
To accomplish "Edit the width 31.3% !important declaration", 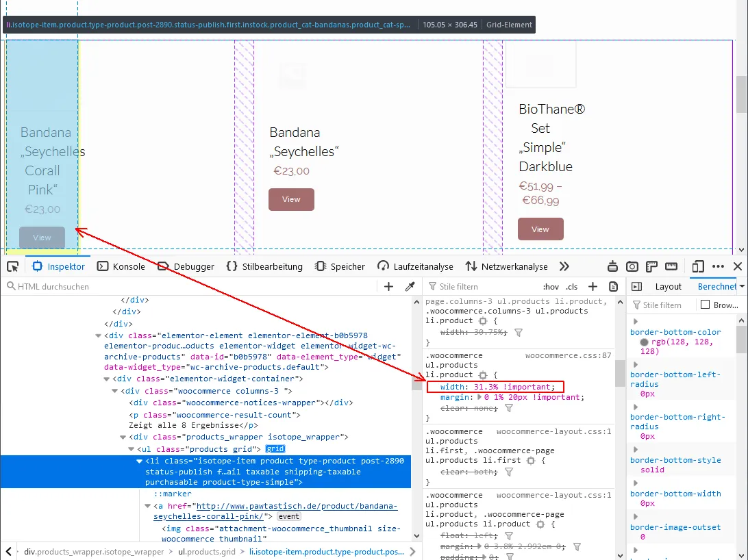I will tap(497, 387).
